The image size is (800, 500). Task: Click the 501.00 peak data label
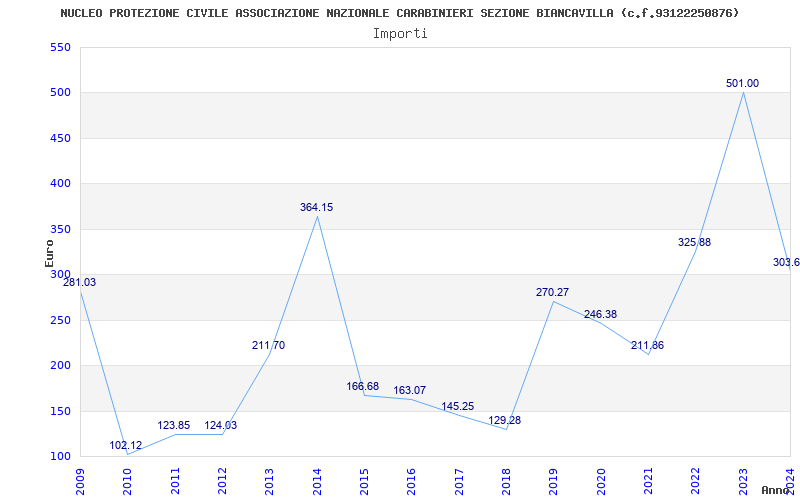(x=742, y=84)
